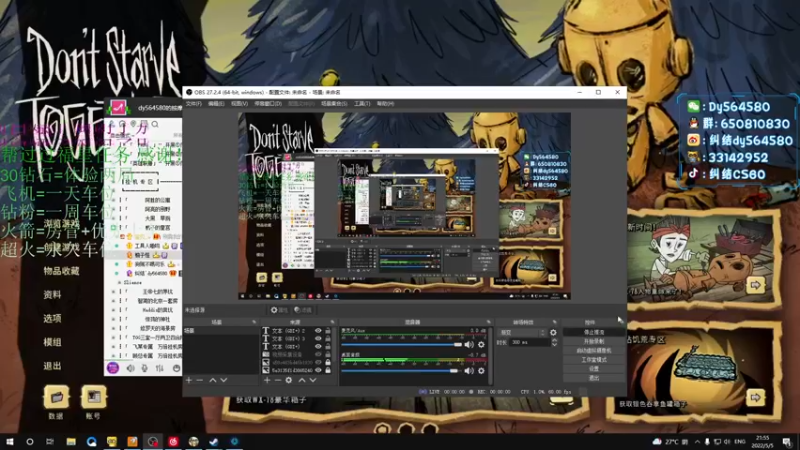Move source down with Sources dock down arrow
This screenshot has height=450, width=800.
click(x=313, y=380)
